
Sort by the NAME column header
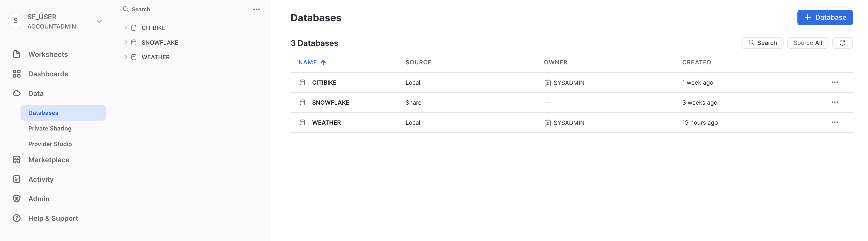tap(308, 62)
